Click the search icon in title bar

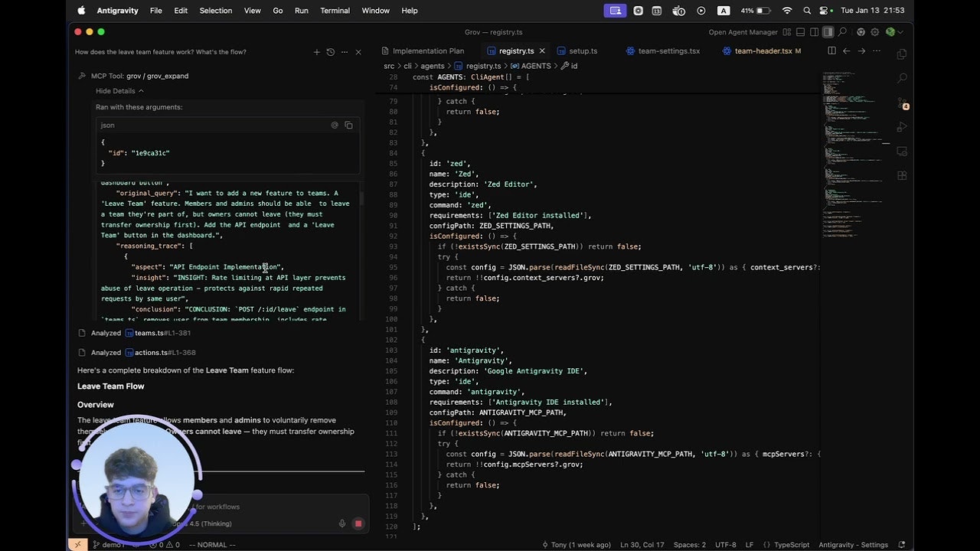[x=842, y=32]
